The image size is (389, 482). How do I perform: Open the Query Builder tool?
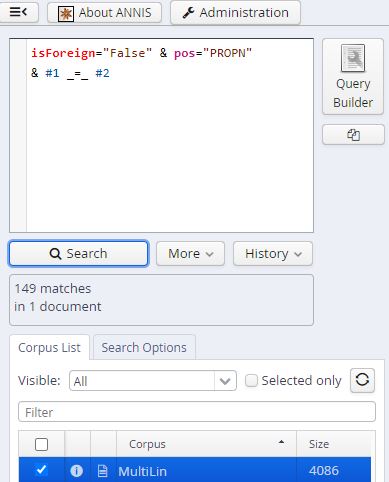click(x=353, y=77)
